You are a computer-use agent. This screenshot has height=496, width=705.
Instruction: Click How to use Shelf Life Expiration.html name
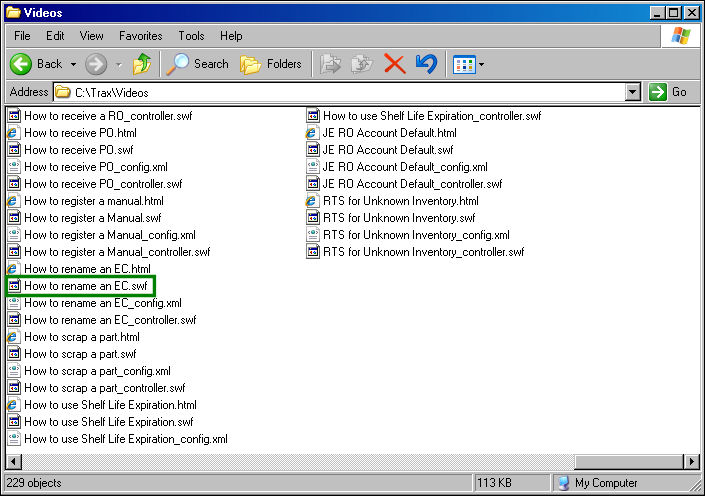point(111,405)
